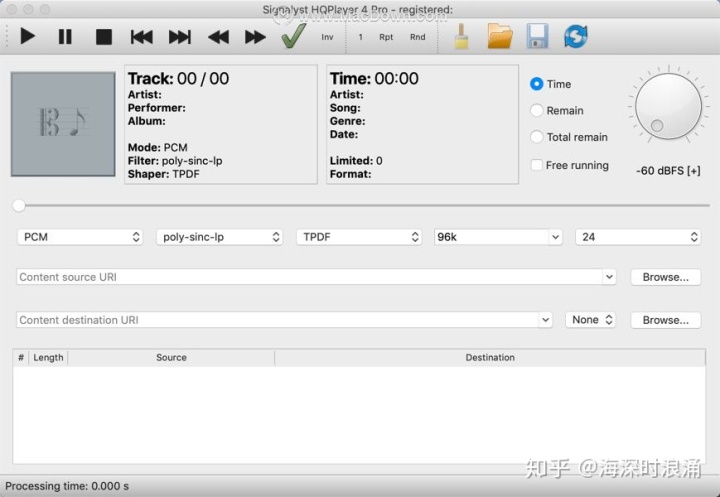Click the 'Track: 00 / 00' counter
This screenshot has height=497, width=720.
(178, 79)
